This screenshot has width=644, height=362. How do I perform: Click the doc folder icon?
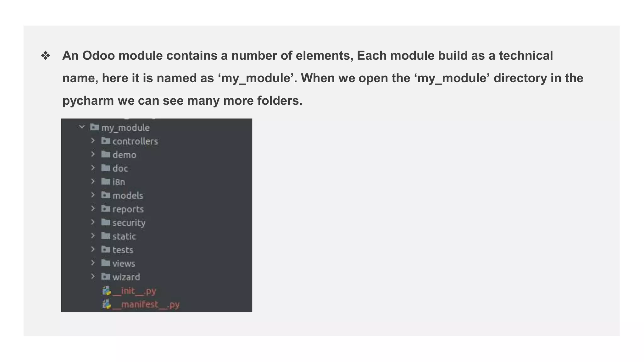click(x=106, y=168)
